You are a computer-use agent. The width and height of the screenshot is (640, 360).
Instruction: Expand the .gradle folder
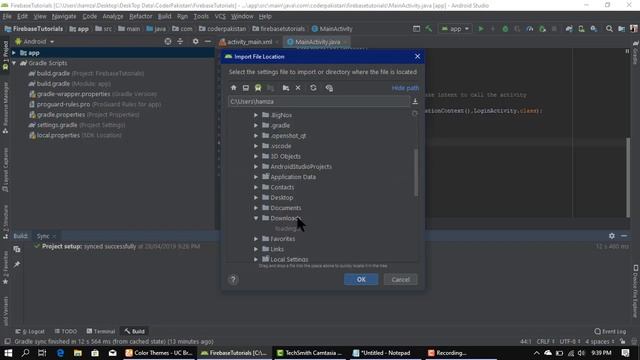(256, 125)
